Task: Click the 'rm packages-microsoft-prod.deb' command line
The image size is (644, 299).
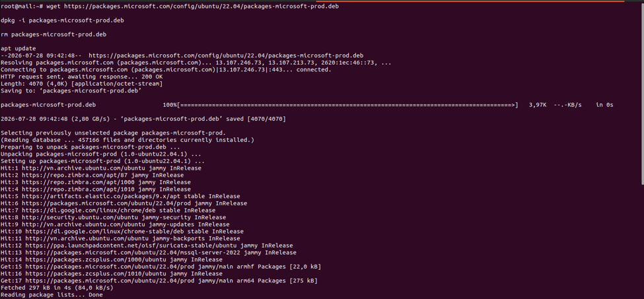Action: [x=54, y=34]
